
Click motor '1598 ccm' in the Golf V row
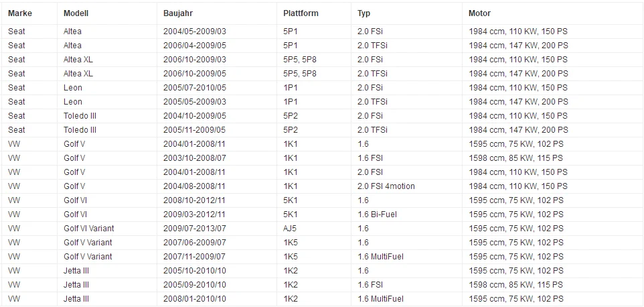point(516,158)
